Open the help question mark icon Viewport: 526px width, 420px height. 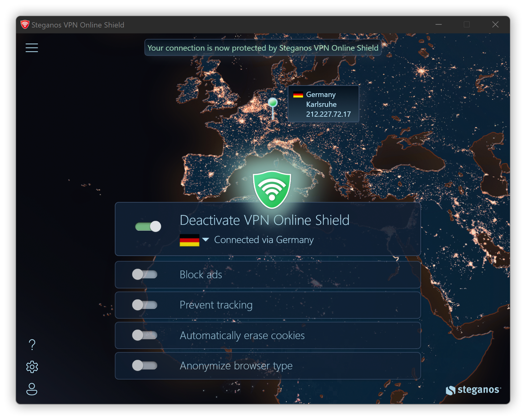click(32, 345)
